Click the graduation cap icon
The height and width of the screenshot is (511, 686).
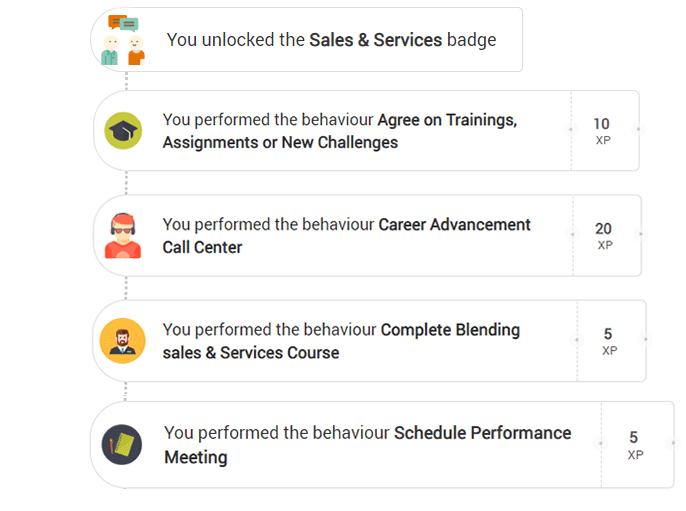click(x=124, y=131)
